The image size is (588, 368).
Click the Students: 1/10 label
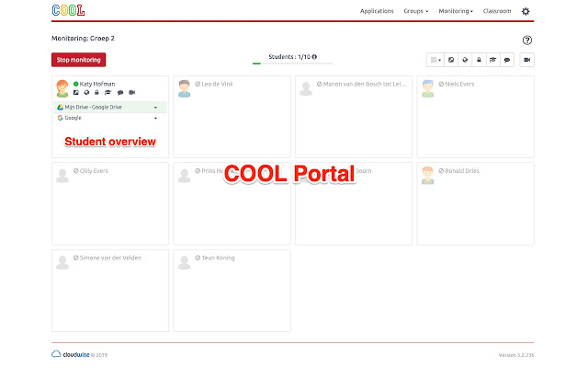[289, 57]
